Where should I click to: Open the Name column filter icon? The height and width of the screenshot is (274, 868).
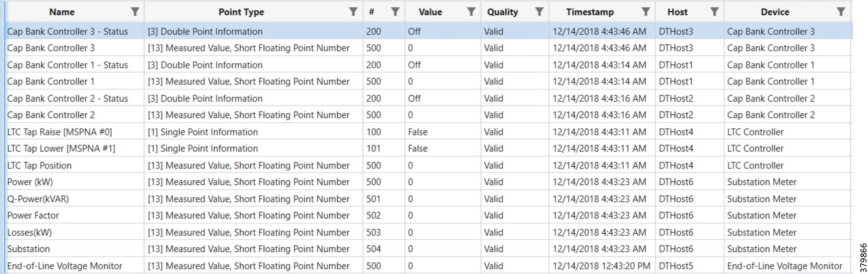[x=135, y=12]
